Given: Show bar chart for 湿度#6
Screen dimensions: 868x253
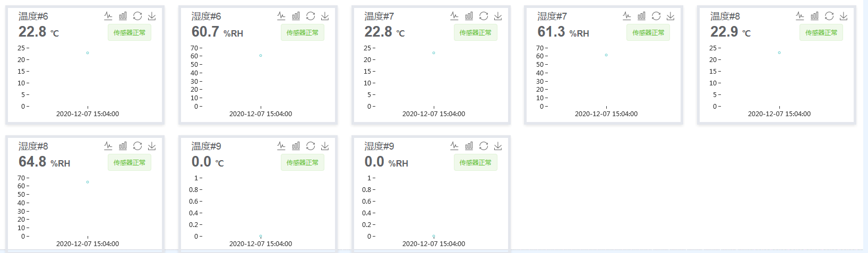Looking at the screenshot, I should tap(296, 16).
